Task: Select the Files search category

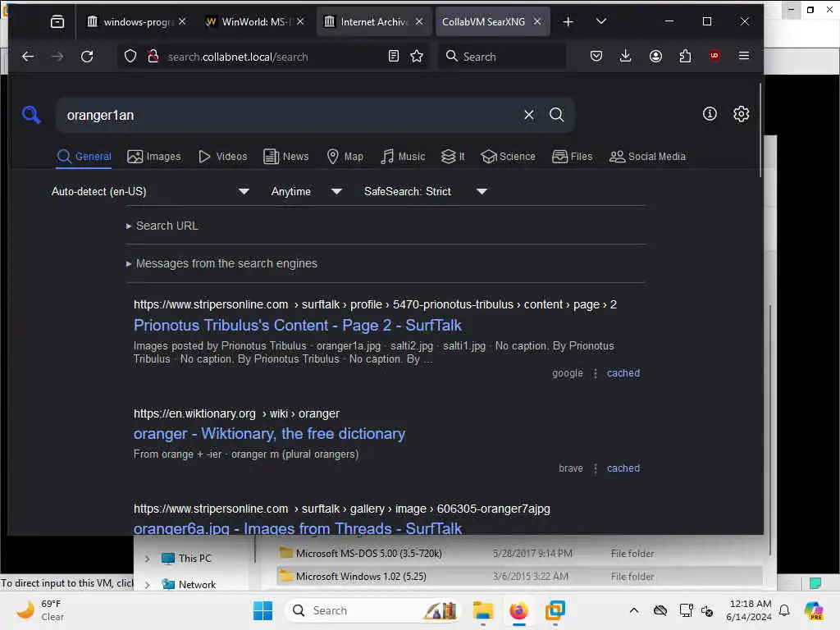Action: pyautogui.click(x=572, y=157)
